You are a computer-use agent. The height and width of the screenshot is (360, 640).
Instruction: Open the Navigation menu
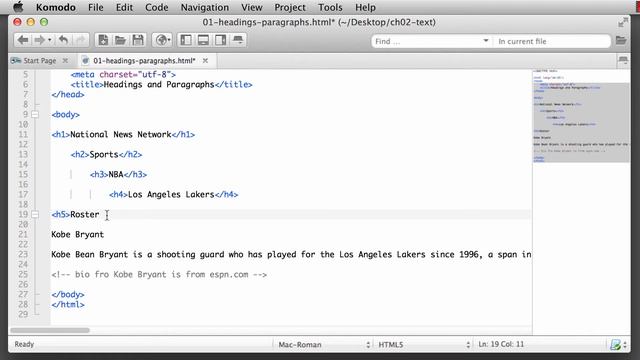(205, 7)
